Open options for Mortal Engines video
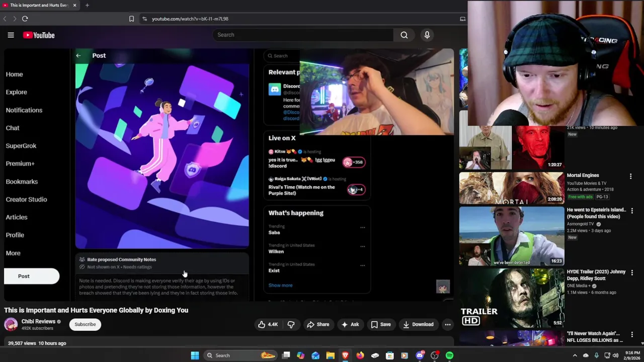Viewport: 644px width, 362px height. tap(630, 176)
